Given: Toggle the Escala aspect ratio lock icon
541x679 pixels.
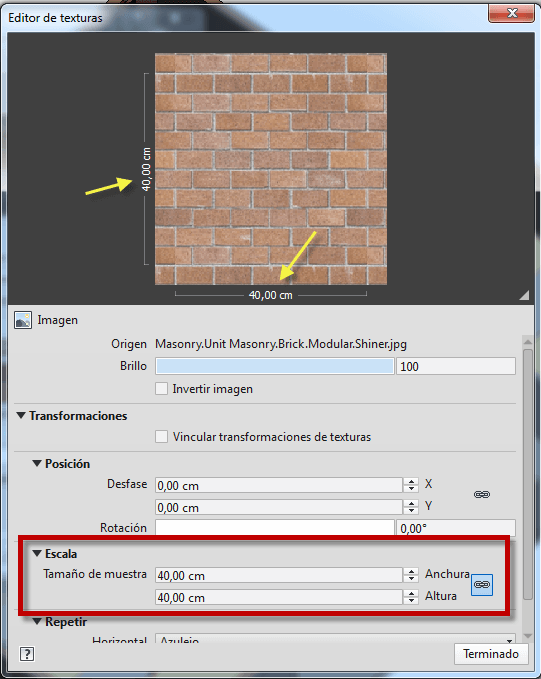Looking at the screenshot, I should tap(482, 585).
